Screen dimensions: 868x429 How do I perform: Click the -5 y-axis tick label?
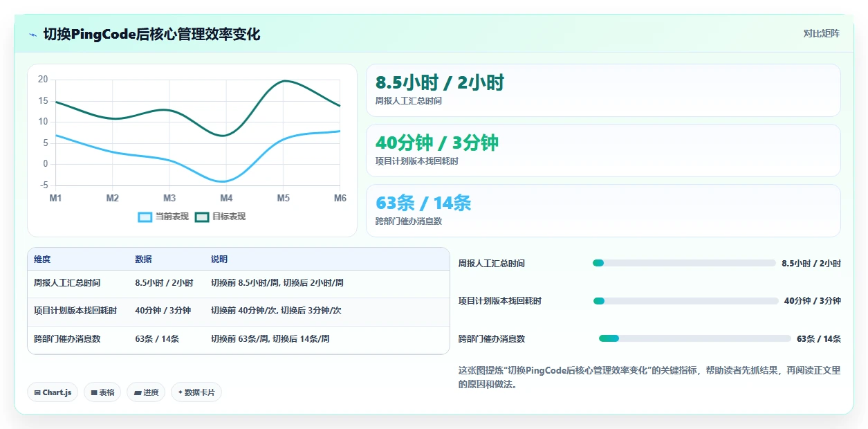tap(44, 185)
